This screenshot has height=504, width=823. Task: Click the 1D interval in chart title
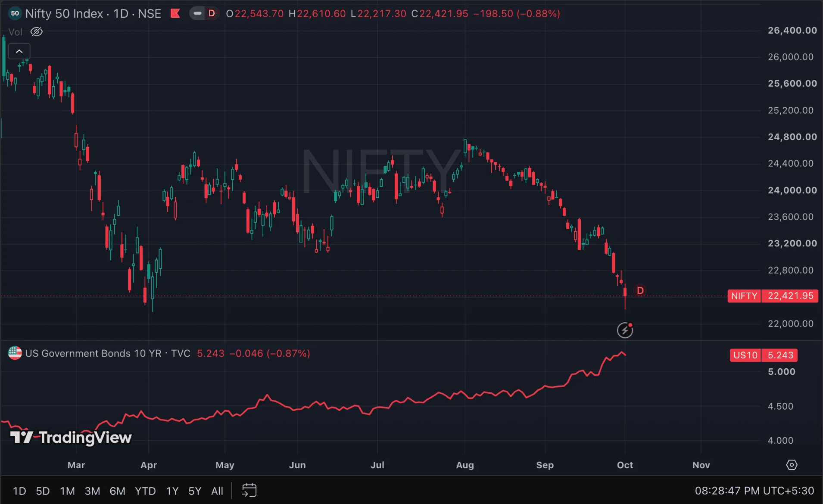pos(121,14)
